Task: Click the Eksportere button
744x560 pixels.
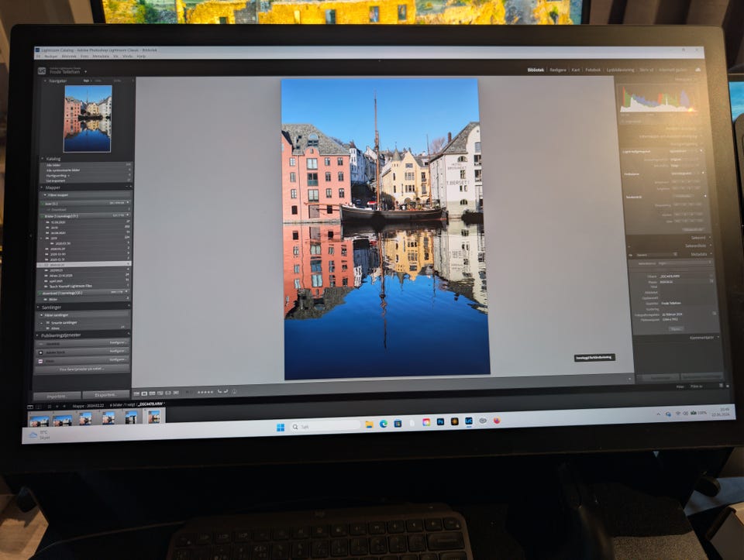Action: tap(106, 394)
